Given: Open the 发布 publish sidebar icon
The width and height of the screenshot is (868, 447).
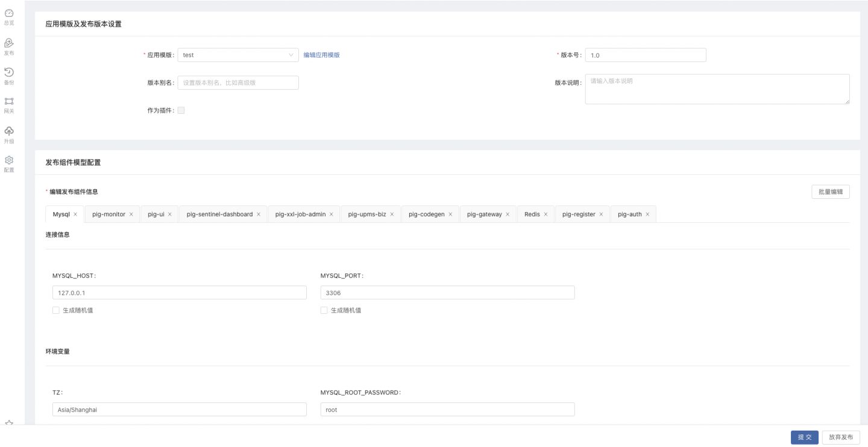Looking at the screenshot, I should 9,43.
